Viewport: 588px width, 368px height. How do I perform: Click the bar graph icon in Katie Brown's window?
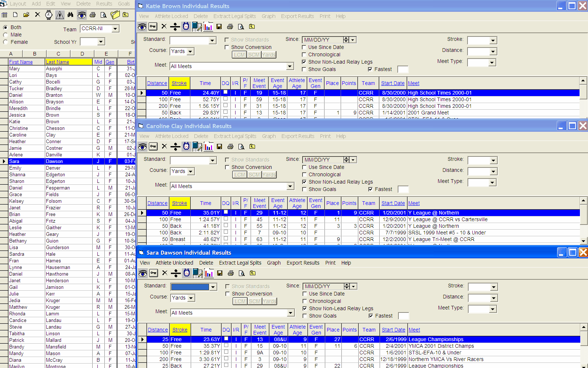[208, 26]
